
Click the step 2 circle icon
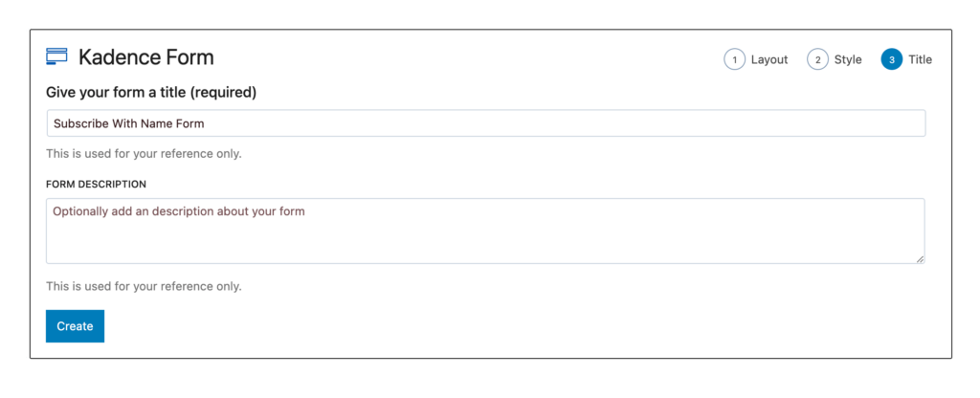coord(817,59)
